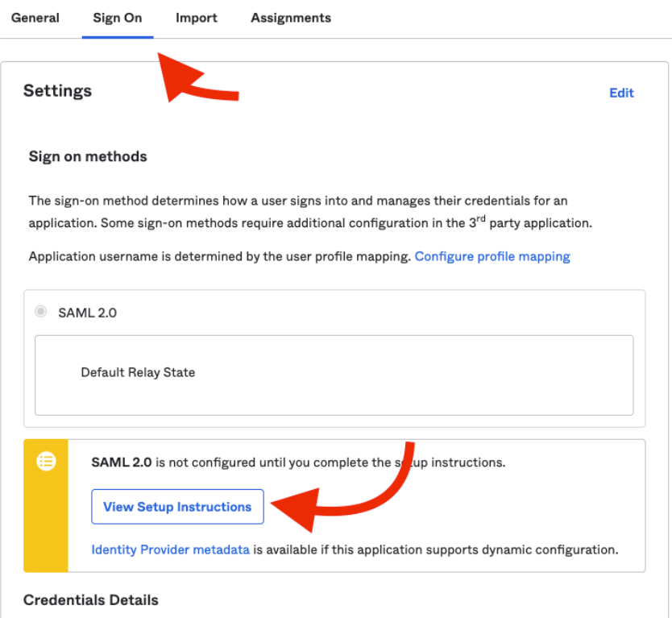The width and height of the screenshot is (672, 618).
Task: Select the SAML 2.0 radio button
Action: click(x=40, y=312)
